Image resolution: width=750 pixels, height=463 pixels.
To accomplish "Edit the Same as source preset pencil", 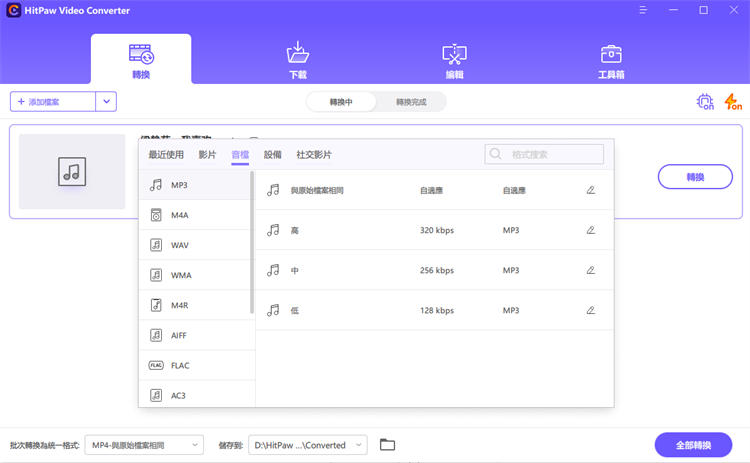I will pyautogui.click(x=591, y=190).
